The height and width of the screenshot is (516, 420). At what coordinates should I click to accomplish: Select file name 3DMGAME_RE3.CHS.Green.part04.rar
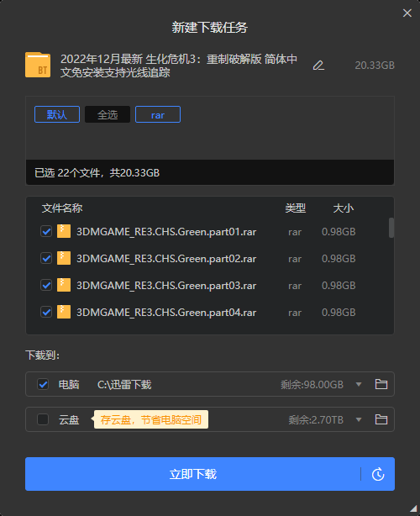point(166,313)
